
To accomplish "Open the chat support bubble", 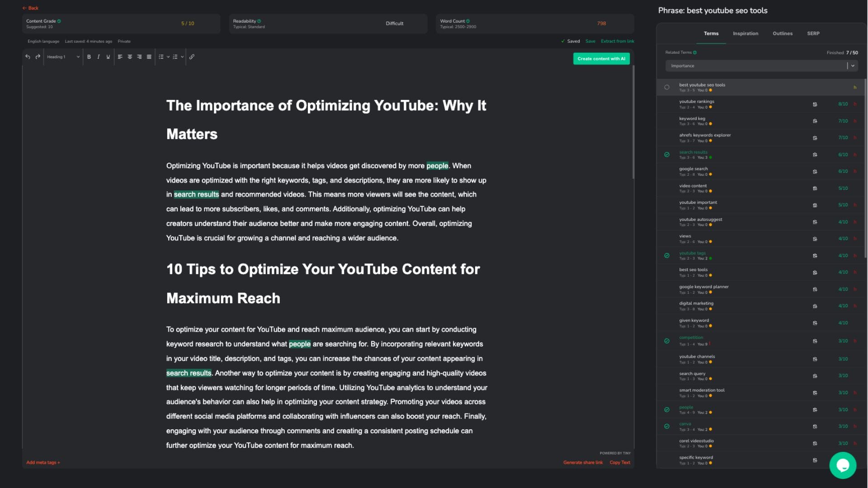I will click(842, 465).
